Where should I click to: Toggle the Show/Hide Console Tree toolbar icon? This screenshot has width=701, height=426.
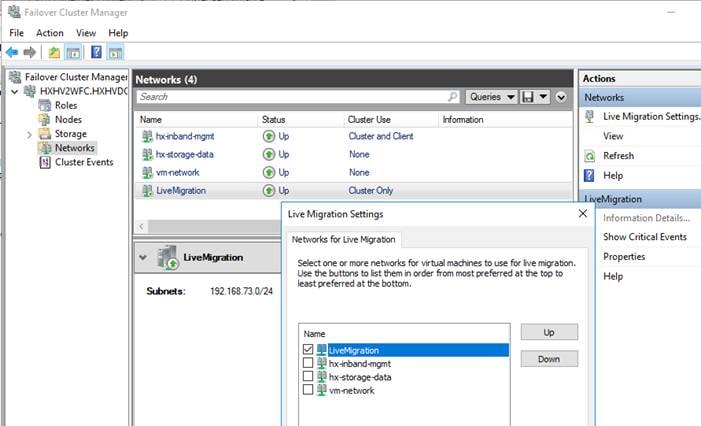click(73, 53)
